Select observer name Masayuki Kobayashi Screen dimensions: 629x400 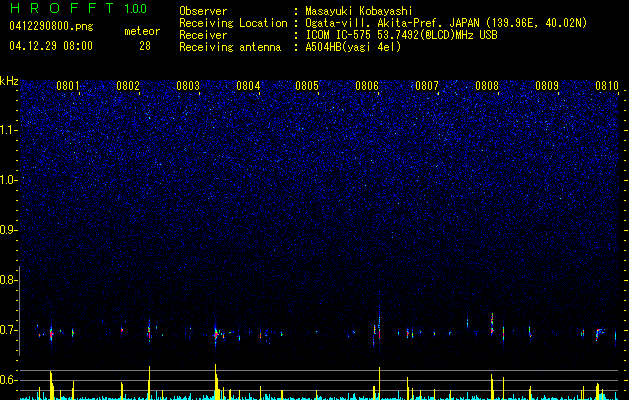(x=359, y=11)
